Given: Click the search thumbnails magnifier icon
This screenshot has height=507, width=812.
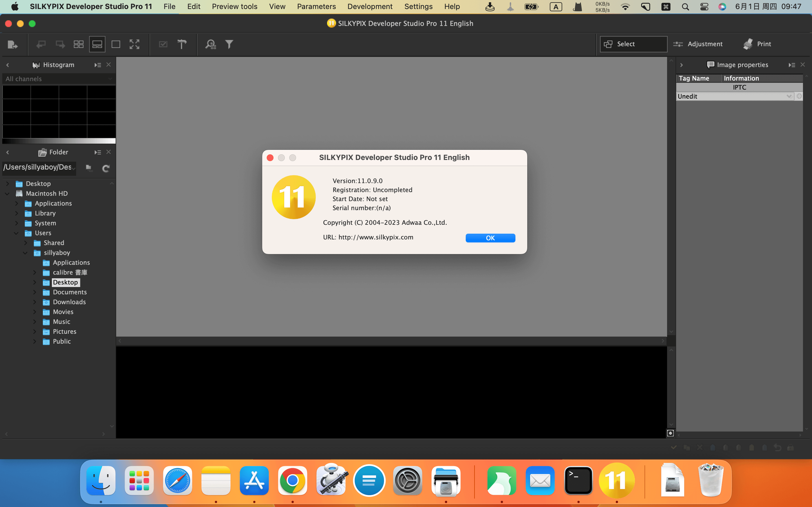Looking at the screenshot, I should pos(211,44).
